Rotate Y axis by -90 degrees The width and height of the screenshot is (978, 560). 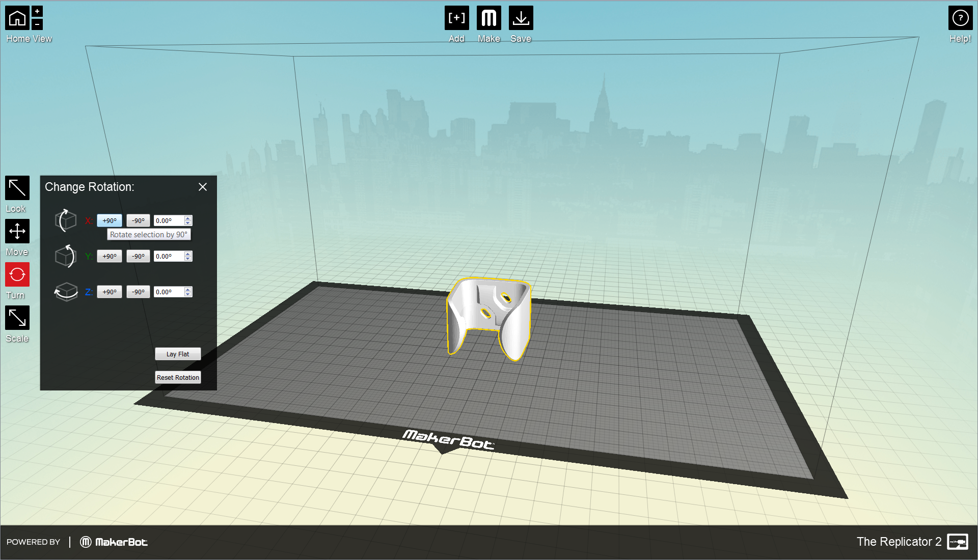[x=138, y=256]
